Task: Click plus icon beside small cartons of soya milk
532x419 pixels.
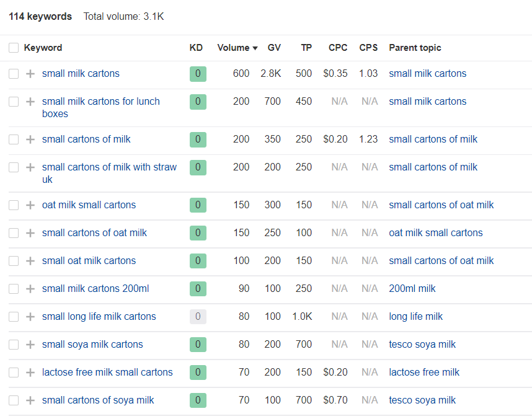Action: tap(30, 400)
